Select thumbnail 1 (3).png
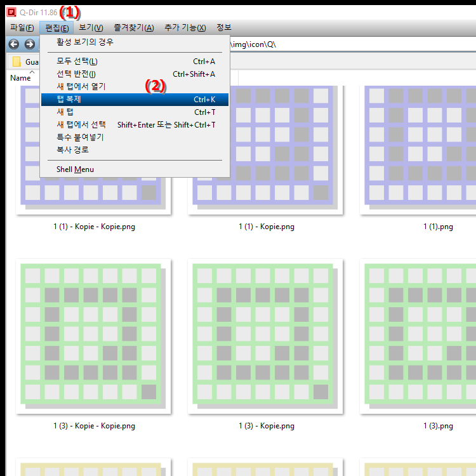 [418, 336]
